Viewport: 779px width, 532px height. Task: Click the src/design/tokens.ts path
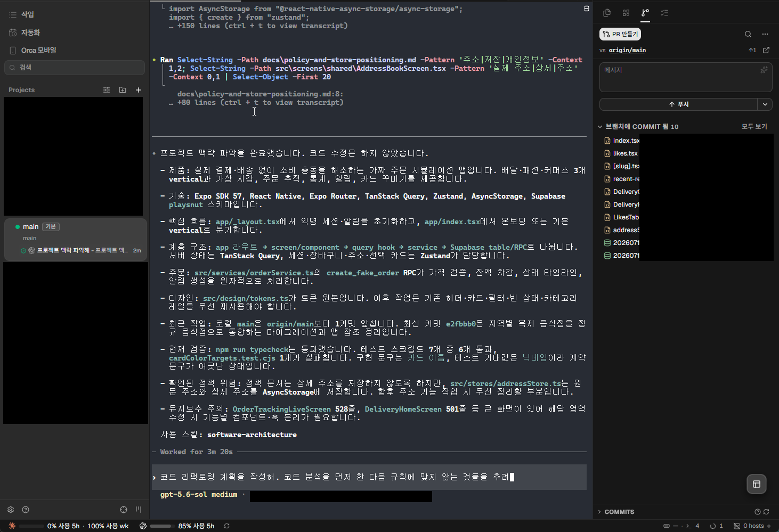tap(246, 298)
